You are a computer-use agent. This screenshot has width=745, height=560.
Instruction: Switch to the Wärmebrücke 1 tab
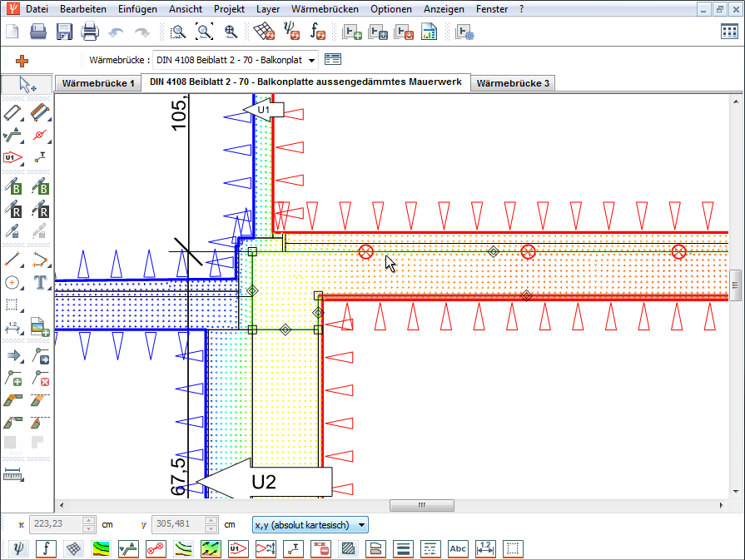click(x=98, y=83)
